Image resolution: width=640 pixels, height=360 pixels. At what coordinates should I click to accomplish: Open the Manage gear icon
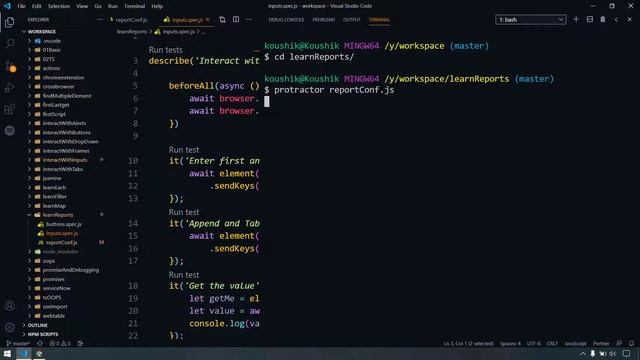(x=10, y=327)
